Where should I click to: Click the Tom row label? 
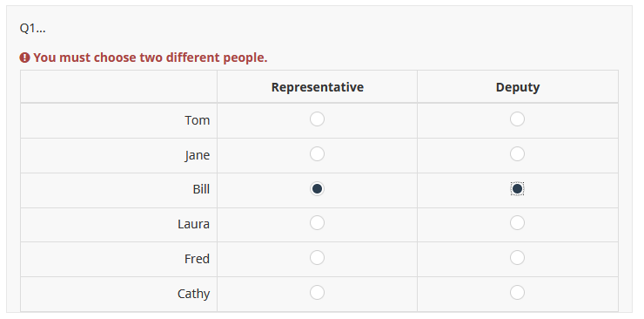point(198,120)
